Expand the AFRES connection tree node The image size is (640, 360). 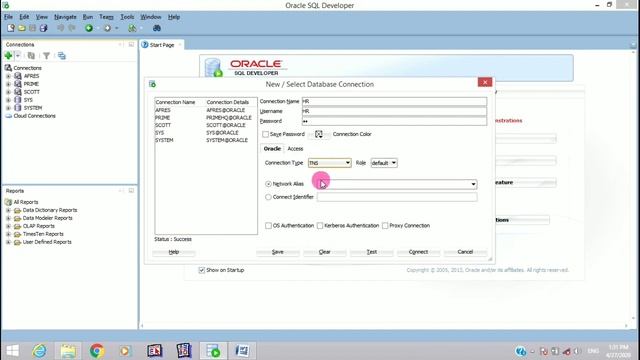8,76
